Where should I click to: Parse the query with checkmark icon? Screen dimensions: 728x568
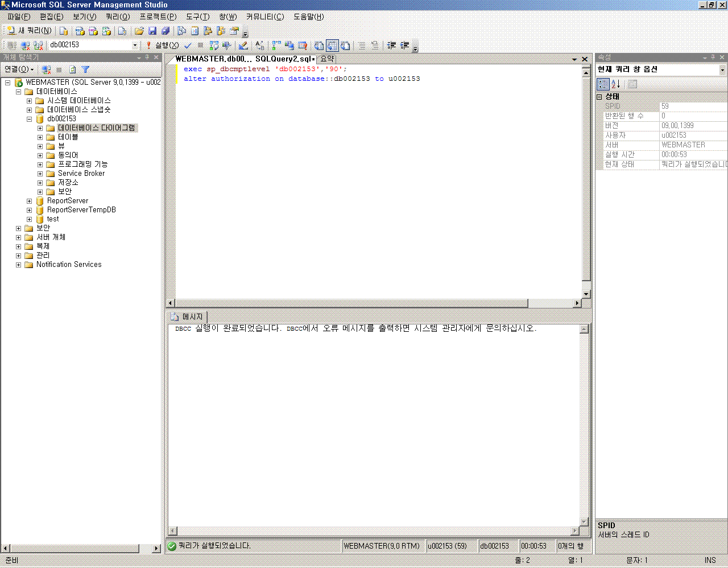pyautogui.click(x=188, y=45)
